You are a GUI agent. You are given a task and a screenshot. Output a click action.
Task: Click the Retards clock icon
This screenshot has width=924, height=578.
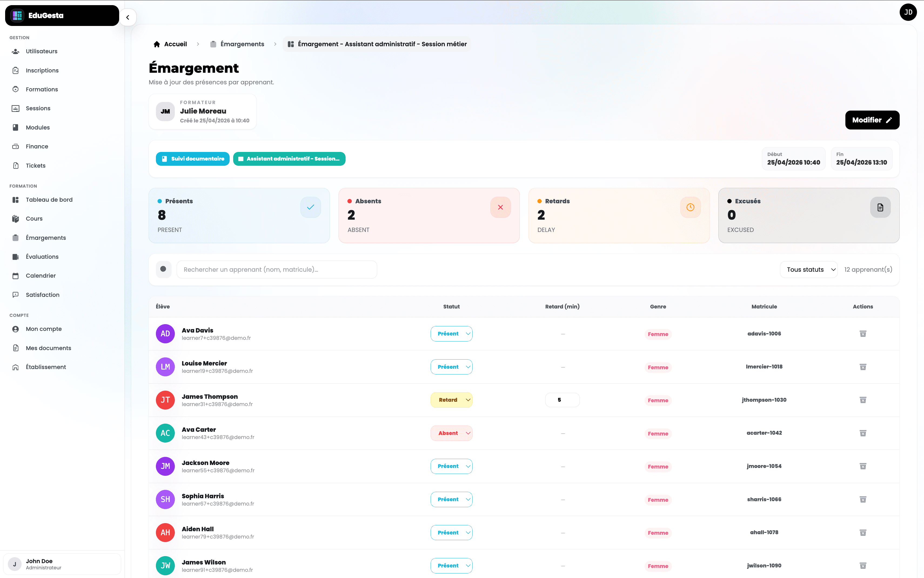pyautogui.click(x=690, y=207)
